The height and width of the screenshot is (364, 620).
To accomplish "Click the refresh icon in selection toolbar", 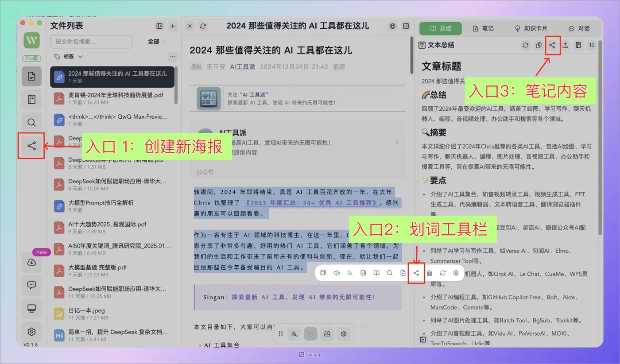I will click(443, 273).
